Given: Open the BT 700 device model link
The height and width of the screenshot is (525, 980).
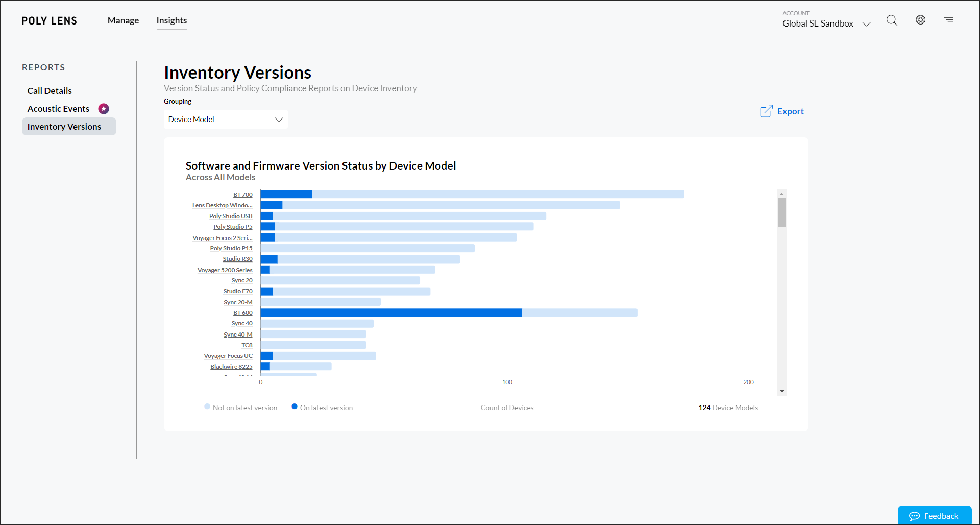Looking at the screenshot, I should coord(242,194).
